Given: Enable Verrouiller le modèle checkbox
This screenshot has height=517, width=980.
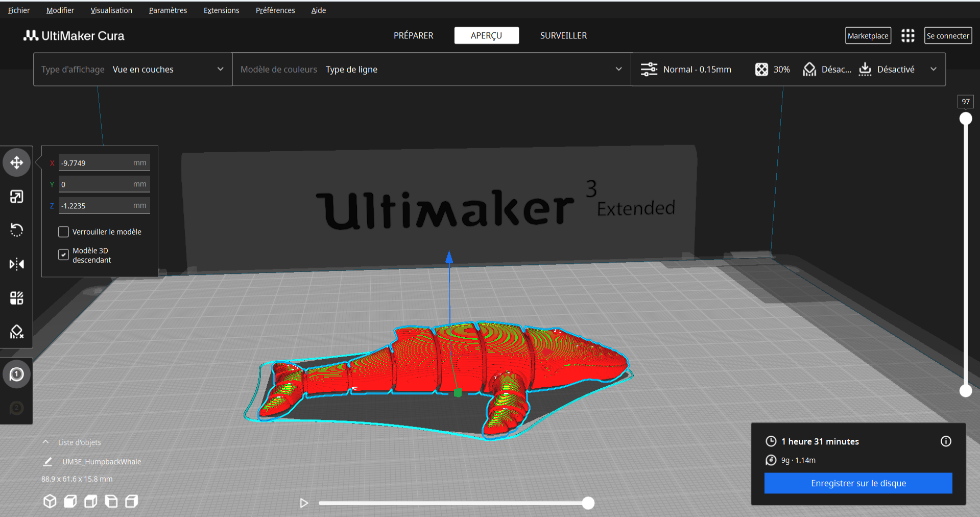Looking at the screenshot, I should click(63, 232).
